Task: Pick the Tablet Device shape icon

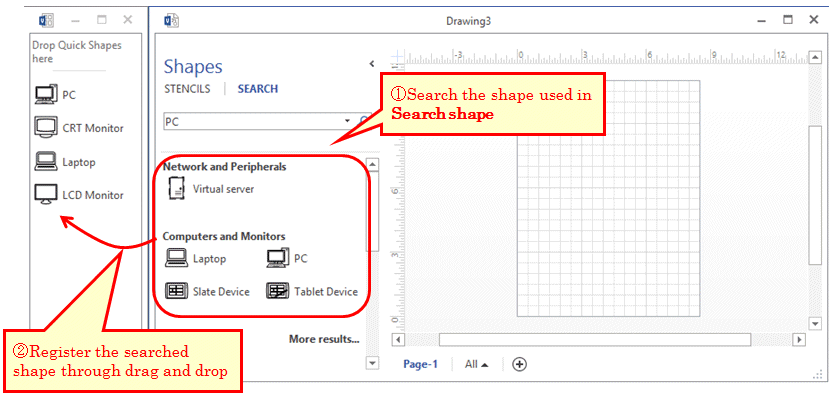Action: [x=278, y=291]
